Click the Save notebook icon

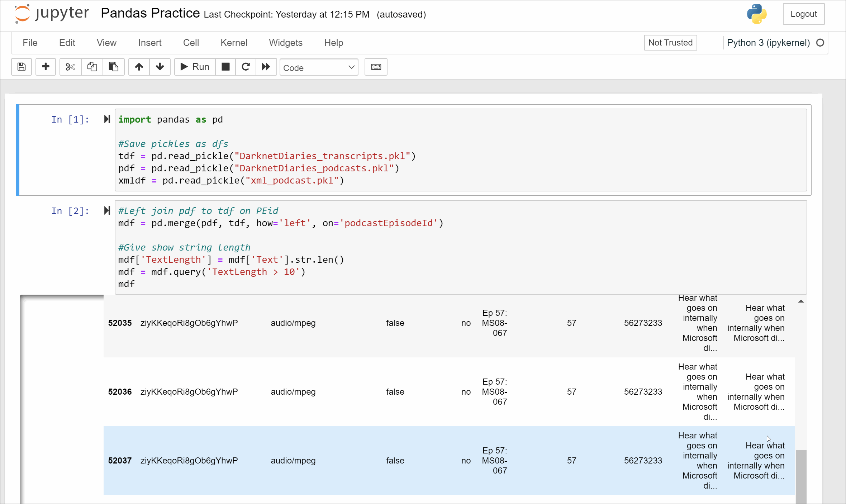[21, 67]
